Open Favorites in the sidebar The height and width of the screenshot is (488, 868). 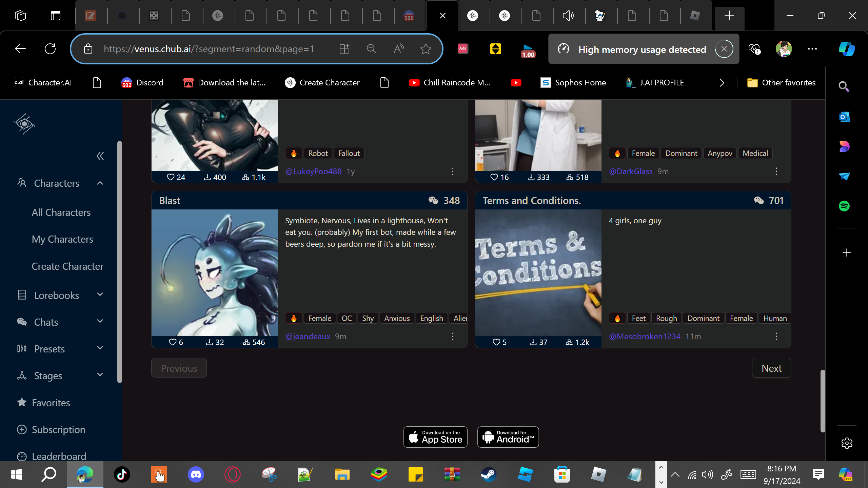pos(51,403)
